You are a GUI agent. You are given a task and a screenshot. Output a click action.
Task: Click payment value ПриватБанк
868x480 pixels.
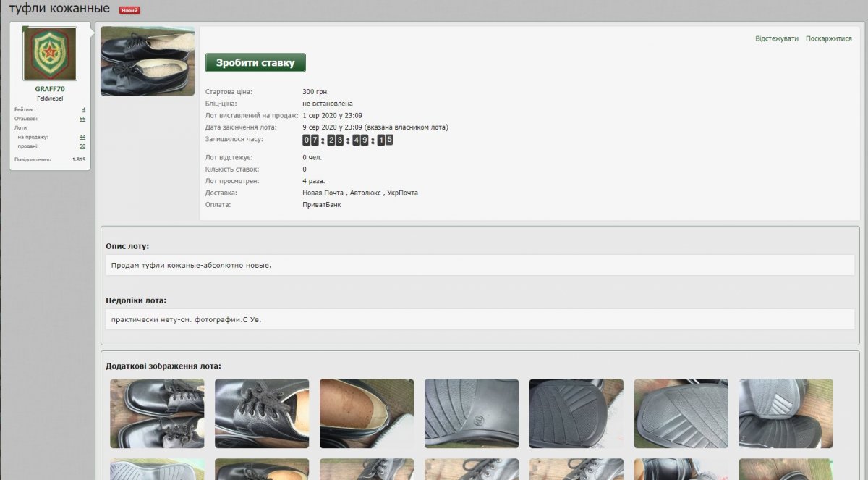click(x=322, y=205)
